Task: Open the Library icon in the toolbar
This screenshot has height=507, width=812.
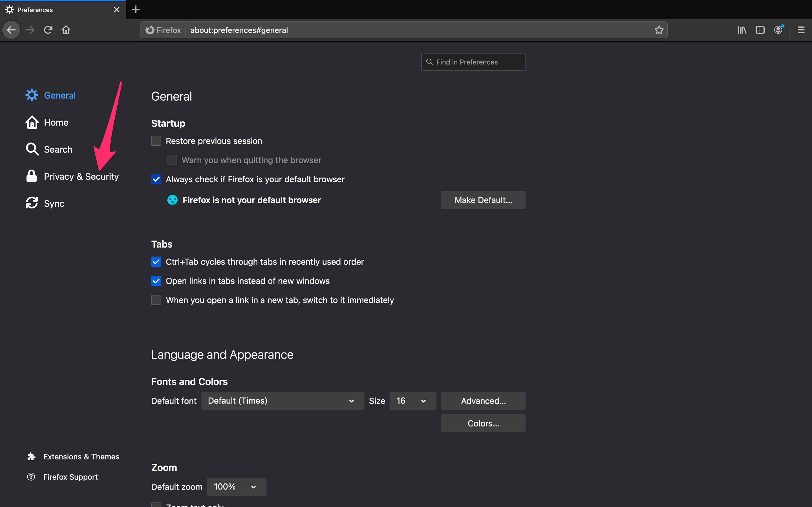Action: pyautogui.click(x=742, y=30)
